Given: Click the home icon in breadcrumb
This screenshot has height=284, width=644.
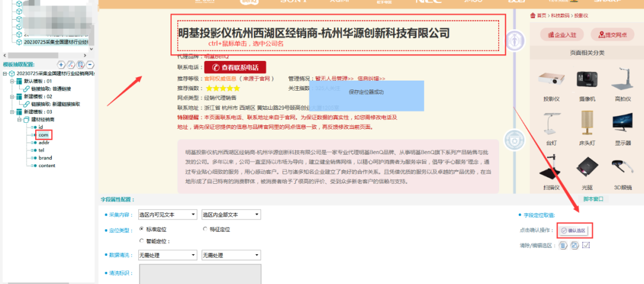Looking at the screenshot, I should coord(532,15).
